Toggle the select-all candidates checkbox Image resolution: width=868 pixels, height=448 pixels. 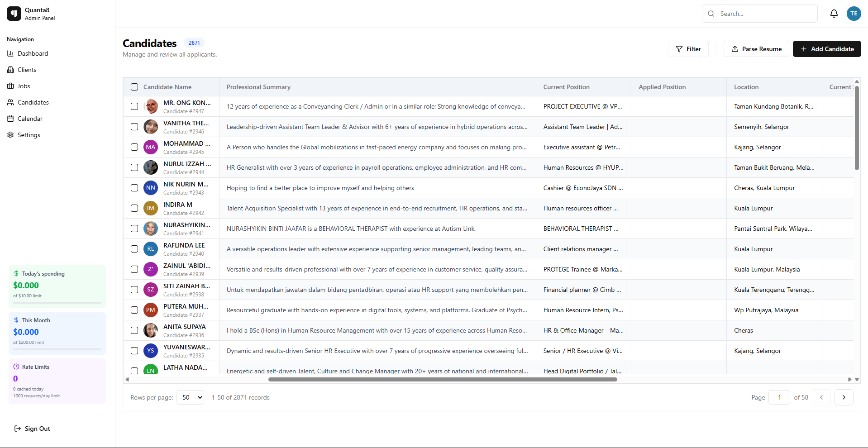134,87
